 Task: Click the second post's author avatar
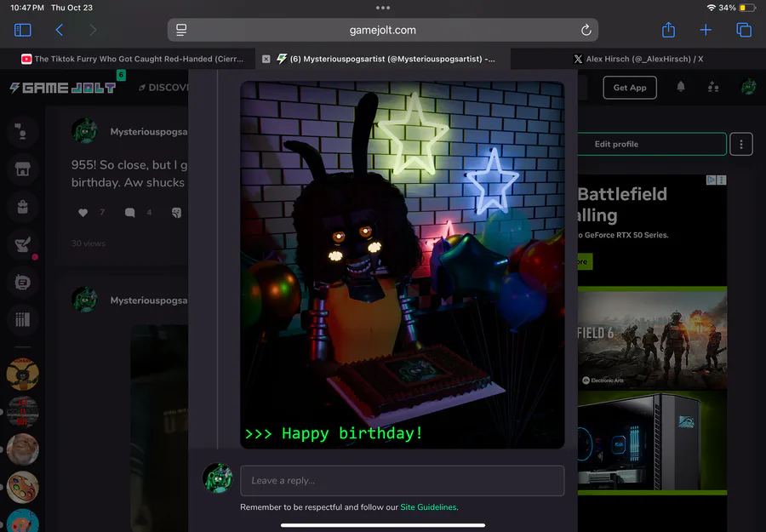[x=85, y=300]
